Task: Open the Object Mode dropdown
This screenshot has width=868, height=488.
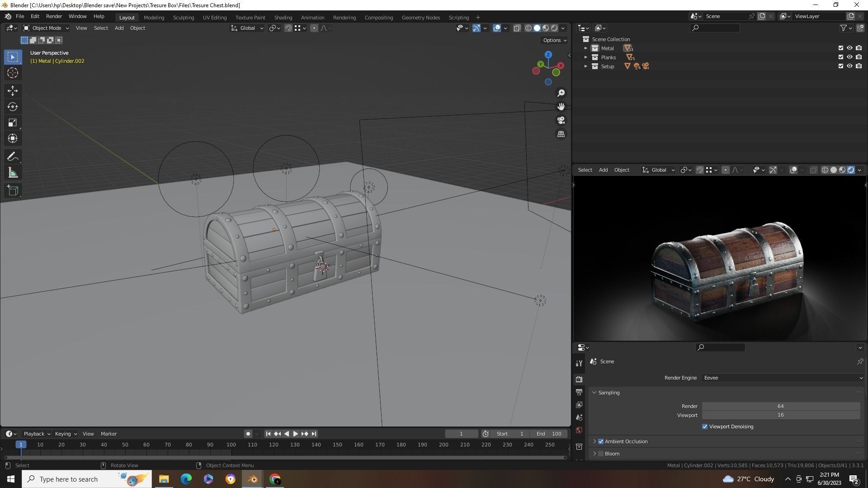Action: coord(46,28)
